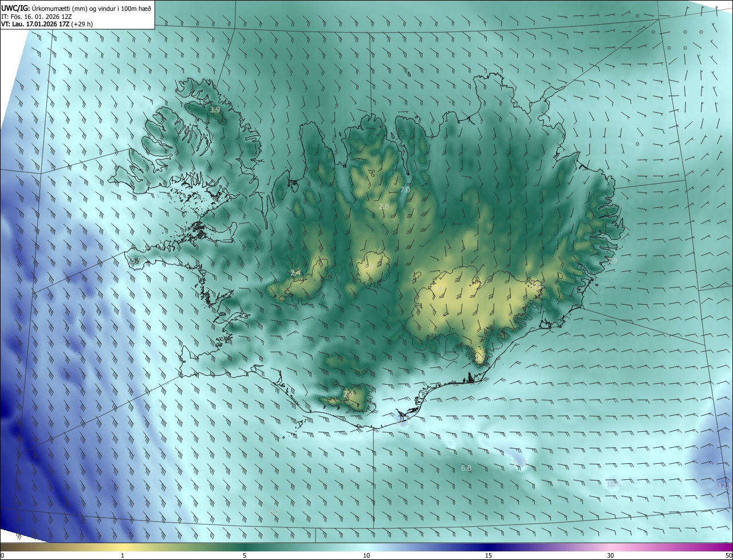Click the 5 tick on the color scale

pyautogui.click(x=245, y=555)
